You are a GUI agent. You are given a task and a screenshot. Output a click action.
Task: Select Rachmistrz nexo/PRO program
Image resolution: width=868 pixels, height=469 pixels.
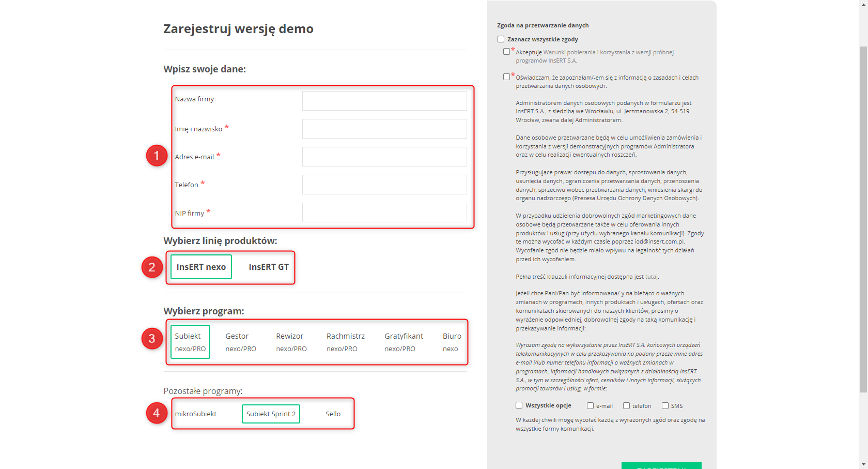[x=346, y=342]
